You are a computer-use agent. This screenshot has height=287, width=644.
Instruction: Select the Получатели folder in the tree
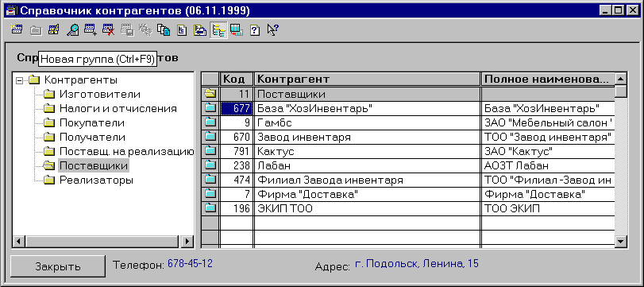pos(92,137)
